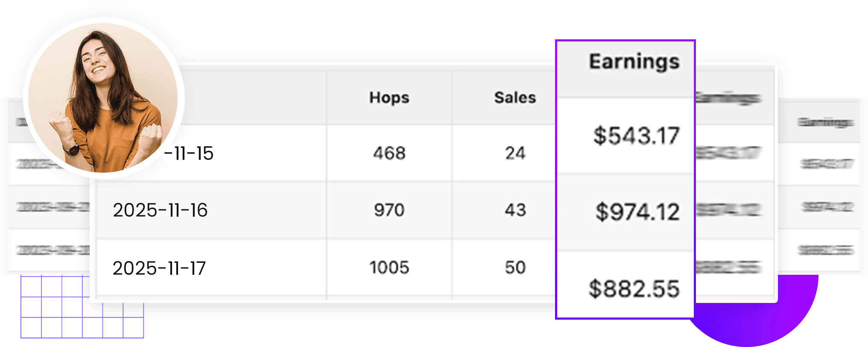This screenshot has width=868, height=347.
Task: Select the $974.12 earnings amount
Action: coord(637,212)
